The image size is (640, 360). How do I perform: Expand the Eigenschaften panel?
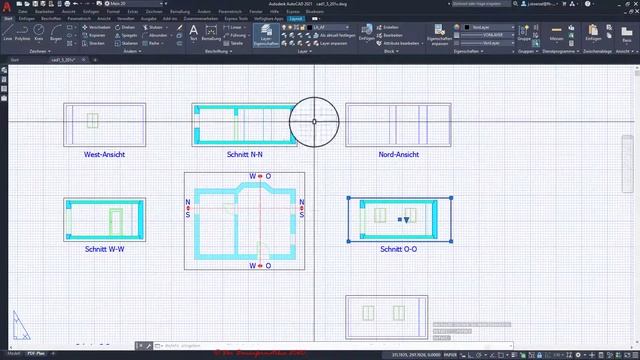(469, 51)
